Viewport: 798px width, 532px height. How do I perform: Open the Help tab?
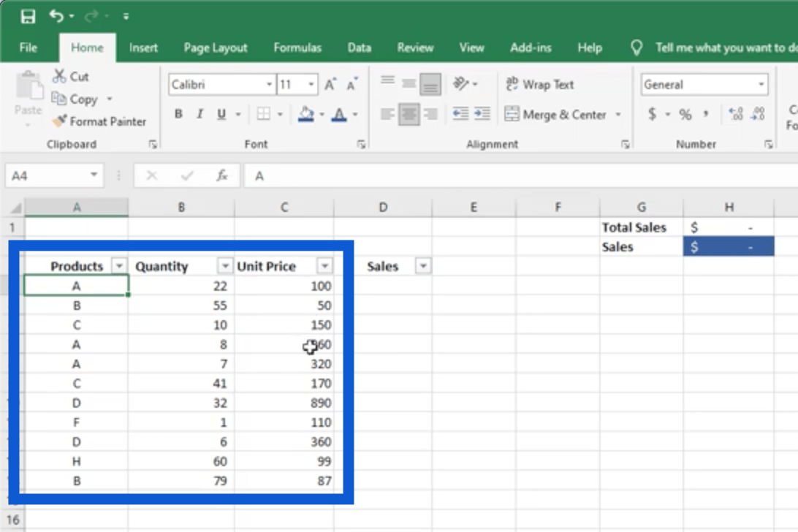click(589, 47)
